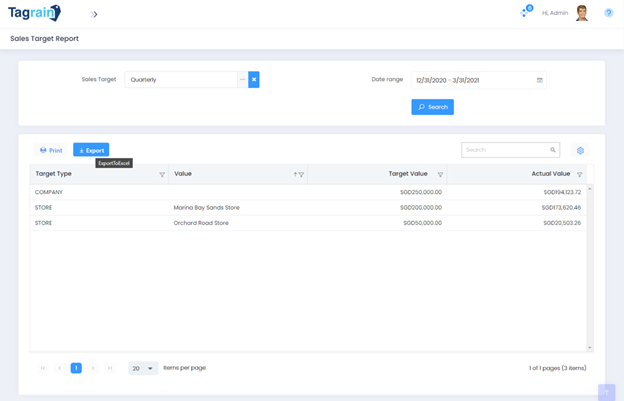Image resolution: width=624 pixels, height=401 pixels.
Task: Click the help question mark icon
Action: pyautogui.click(x=608, y=13)
